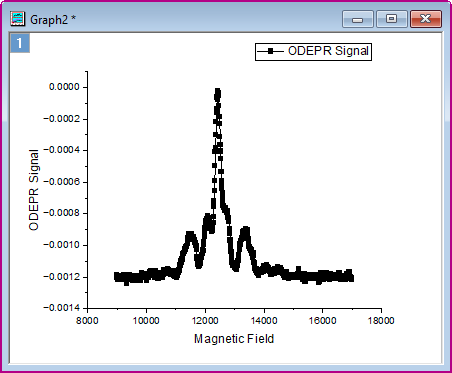Click the Graph2 window icon
The width and height of the screenshot is (452, 373).
click(17, 19)
